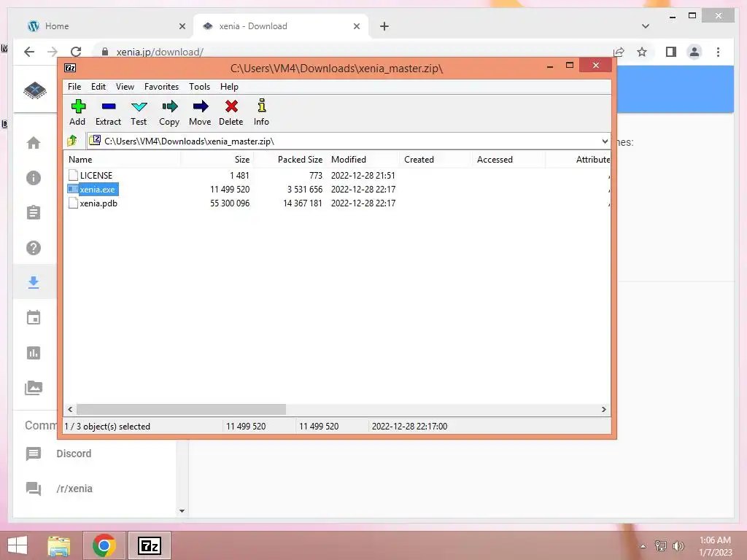This screenshot has height=560, width=747.
Task: Click the right scroll arrow of file list
Action: 603,410
